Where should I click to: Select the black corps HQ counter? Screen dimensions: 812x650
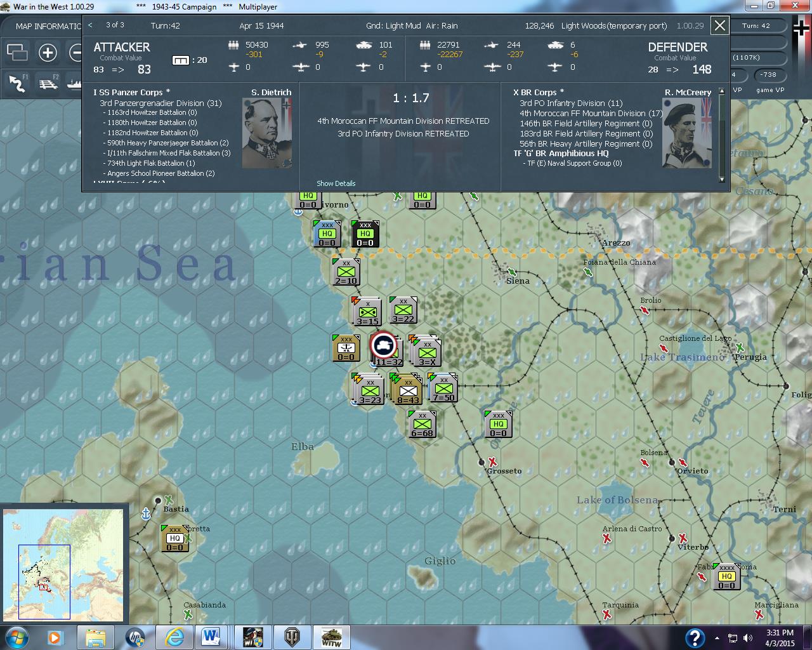[x=365, y=234]
